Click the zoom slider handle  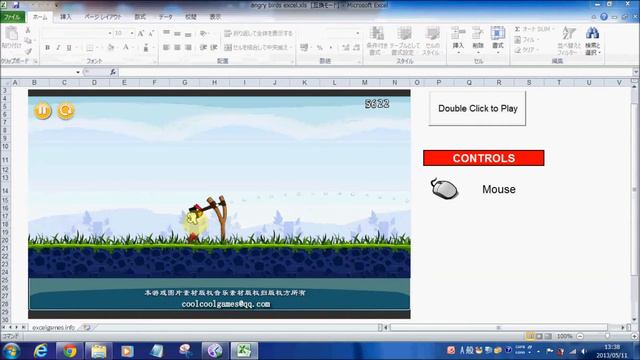(607, 336)
